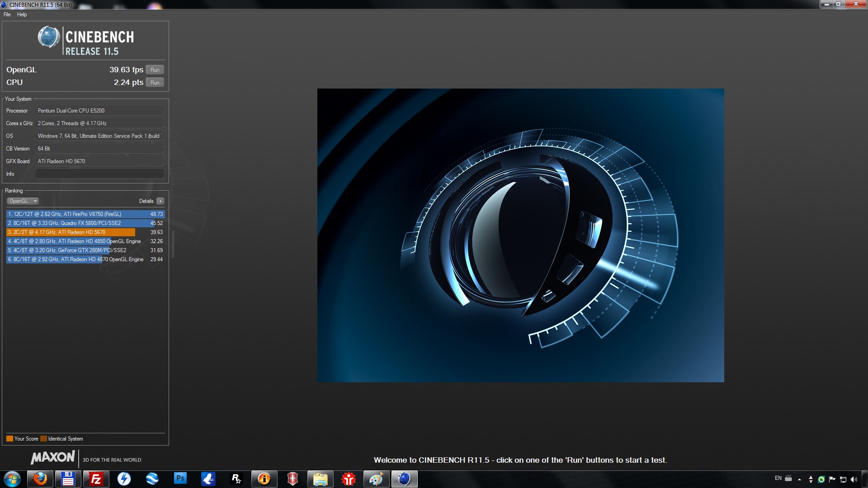Run the CPU benchmark test

tap(155, 82)
